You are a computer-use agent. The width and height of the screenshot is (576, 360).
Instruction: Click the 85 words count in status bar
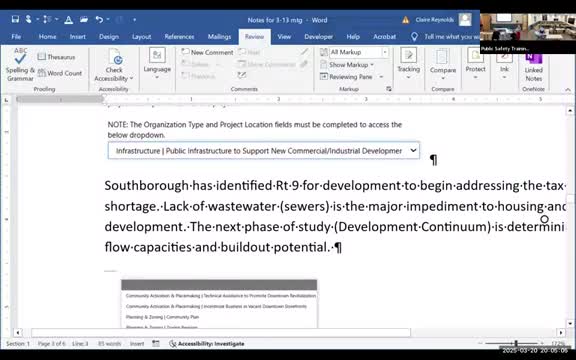pos(109,344)
